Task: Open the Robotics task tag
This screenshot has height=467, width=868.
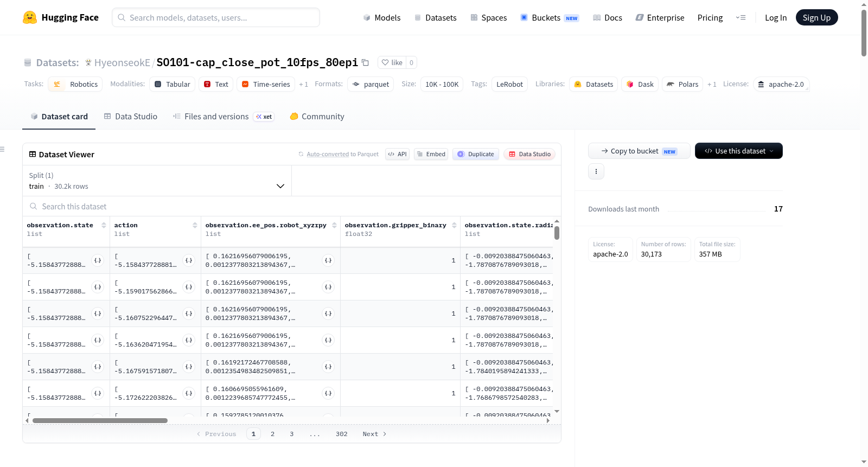Action: click(75, 84)
